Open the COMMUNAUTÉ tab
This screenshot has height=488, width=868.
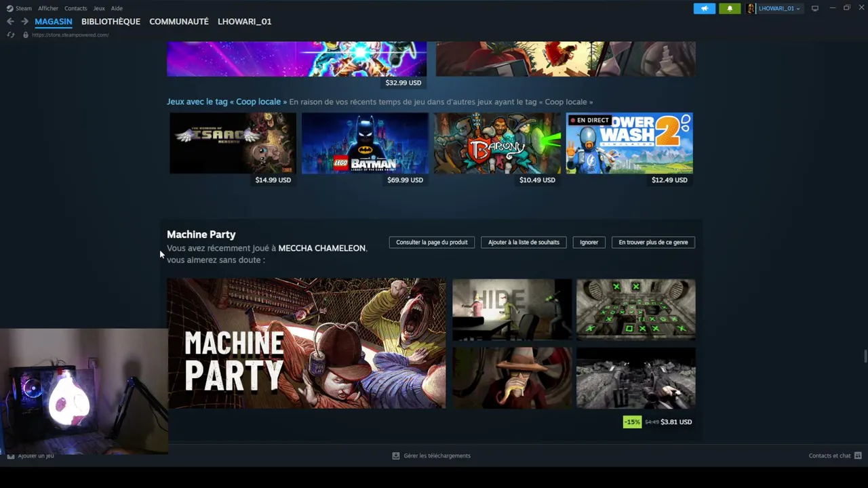coord(179,22)
